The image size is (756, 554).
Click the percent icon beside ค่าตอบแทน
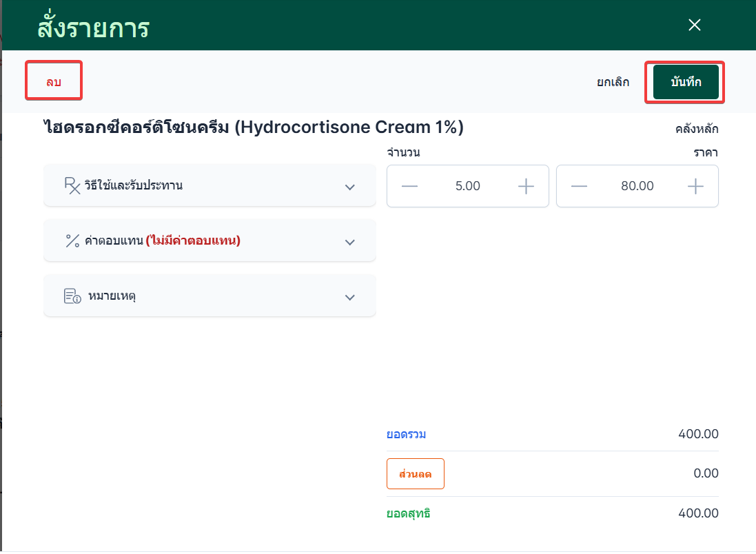(72, 240)
